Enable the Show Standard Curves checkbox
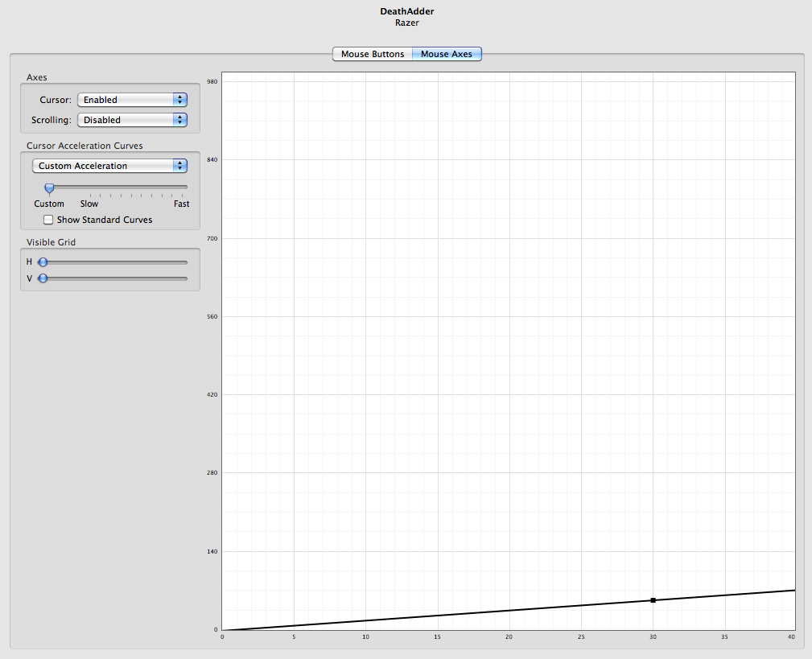The image size is (812, 659). (x=48, y=220)
